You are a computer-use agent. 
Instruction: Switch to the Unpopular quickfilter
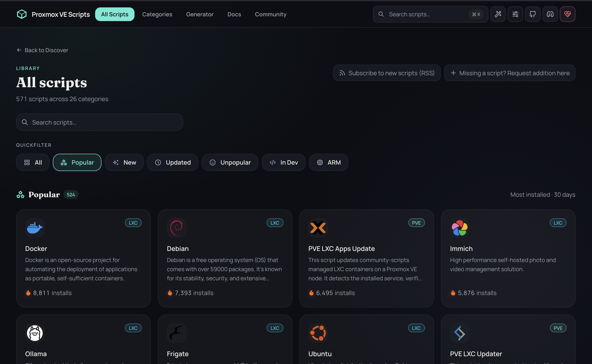pyautogui.click(x=230, y=162)
